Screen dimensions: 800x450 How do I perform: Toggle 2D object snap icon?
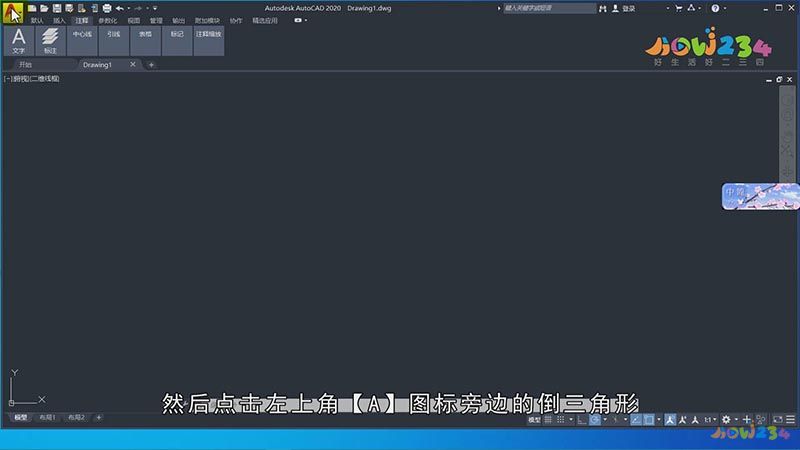point(649,419)
